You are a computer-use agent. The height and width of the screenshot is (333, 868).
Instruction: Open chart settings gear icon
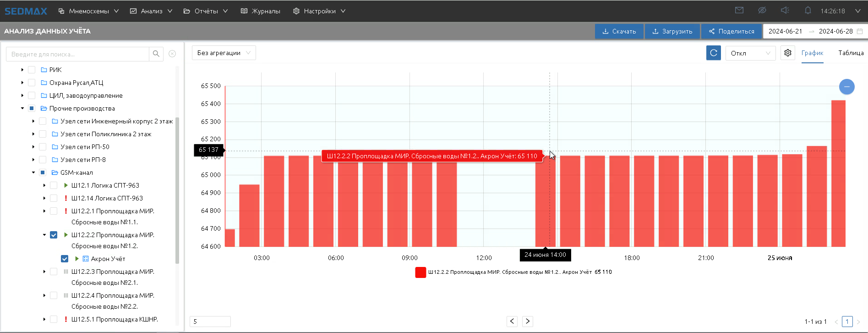[787, 53]
